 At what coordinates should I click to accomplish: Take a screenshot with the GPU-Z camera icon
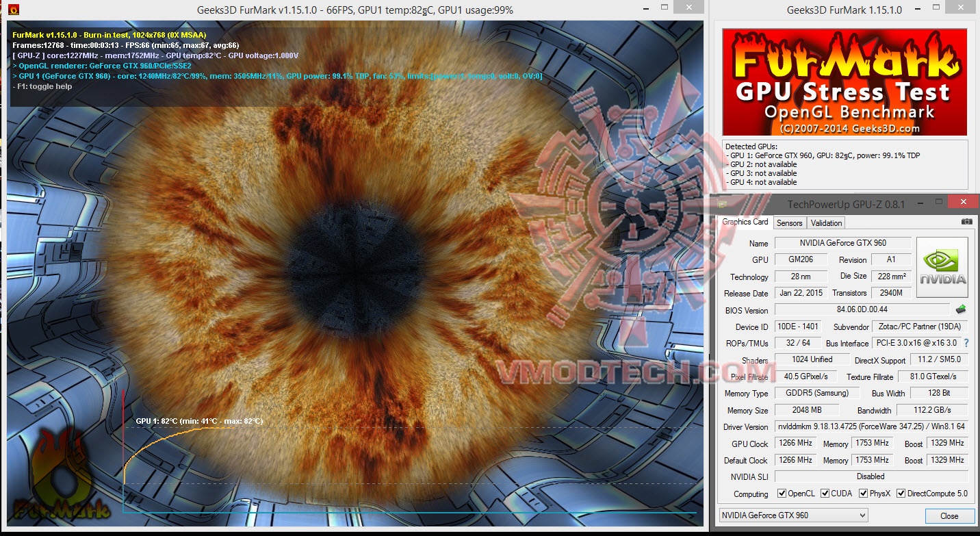click(966, 222)
